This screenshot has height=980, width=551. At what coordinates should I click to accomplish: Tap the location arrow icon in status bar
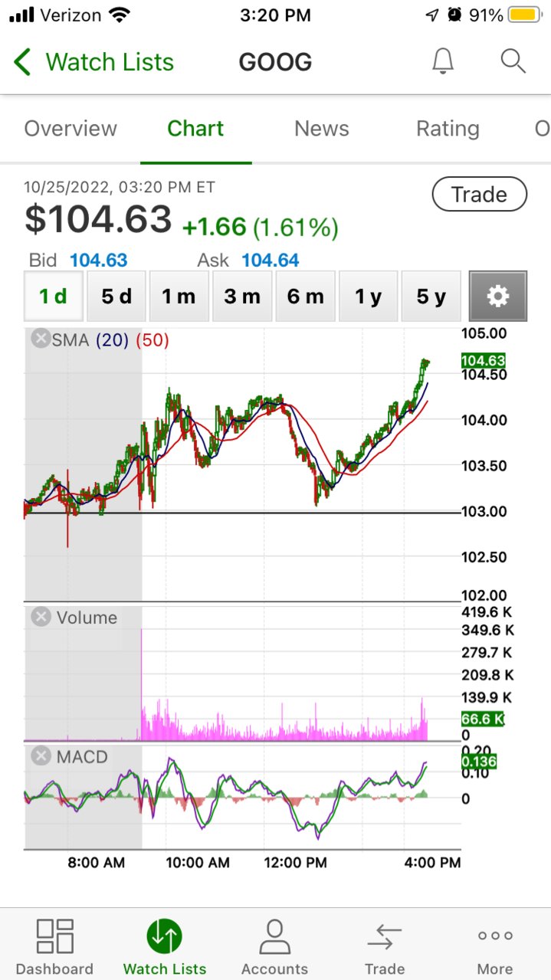(x=432, y=15)
